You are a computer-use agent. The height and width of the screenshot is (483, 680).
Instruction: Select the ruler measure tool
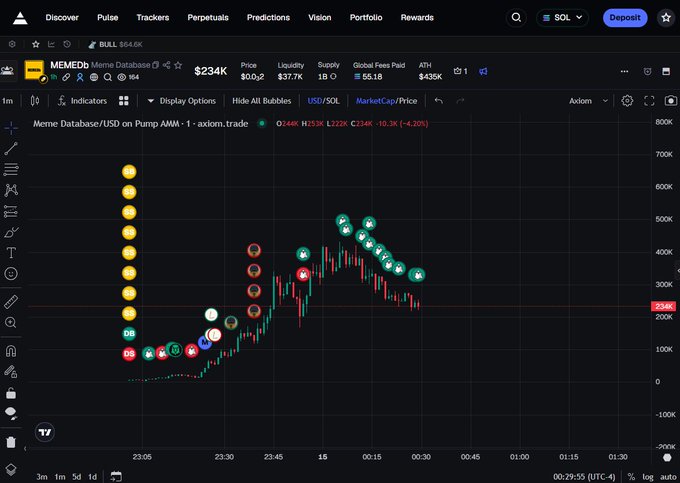[11, 302]
